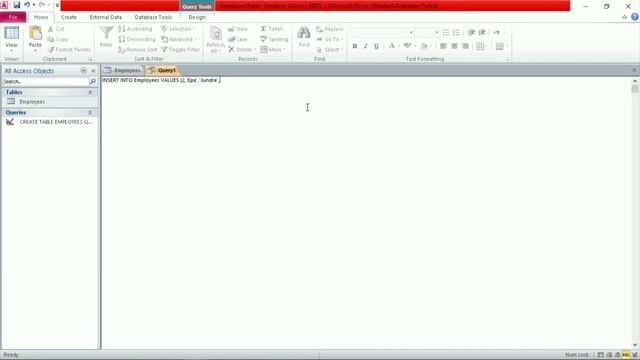Toggle center text alignment
Image resolution: width=640 pixels, height=360 pixels.
[x=454, y=46]
